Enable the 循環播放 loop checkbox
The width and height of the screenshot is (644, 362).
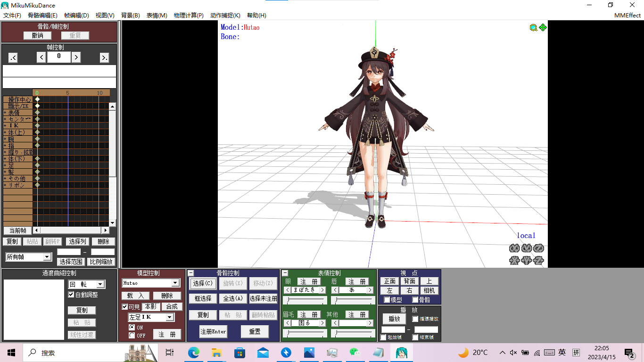coord(415,319)
